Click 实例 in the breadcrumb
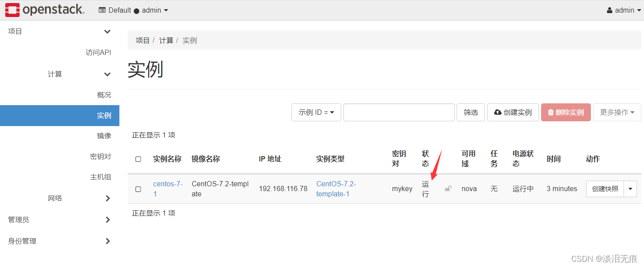 tap(190, 40)
